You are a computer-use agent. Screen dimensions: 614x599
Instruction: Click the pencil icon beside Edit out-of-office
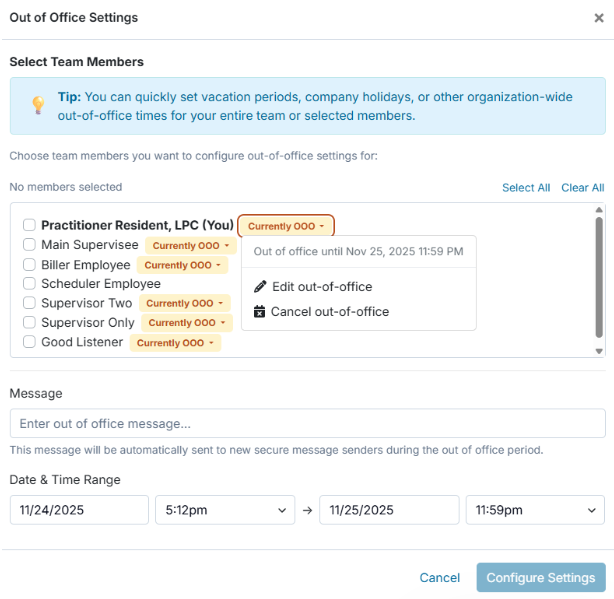click(x=260, y=287)
